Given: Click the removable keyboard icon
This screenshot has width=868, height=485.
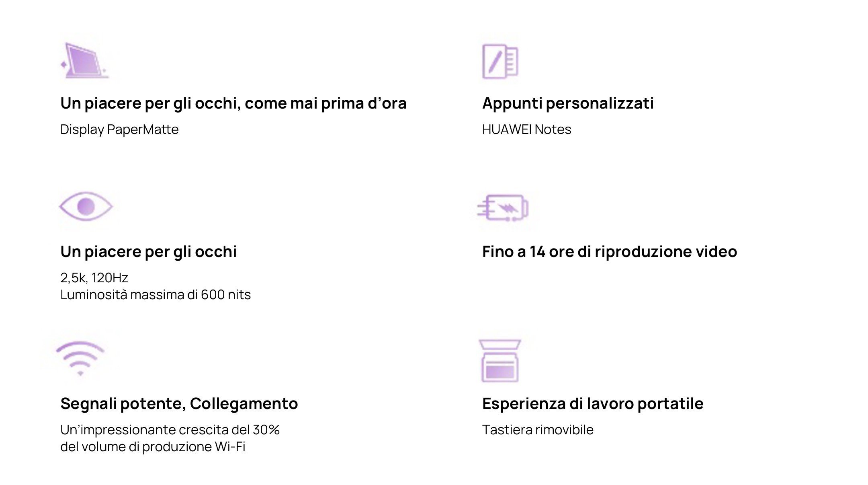Looking at the screenshot, I should [500, 361].
